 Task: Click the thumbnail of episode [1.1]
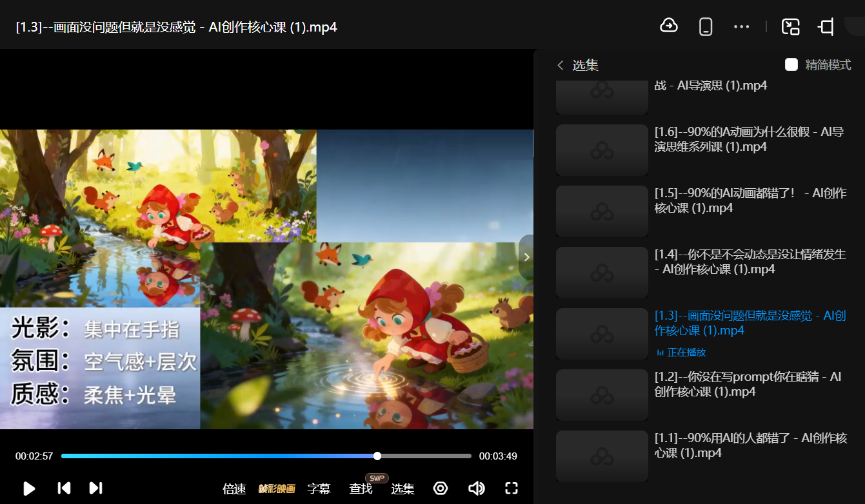click(x=602, y=456)
